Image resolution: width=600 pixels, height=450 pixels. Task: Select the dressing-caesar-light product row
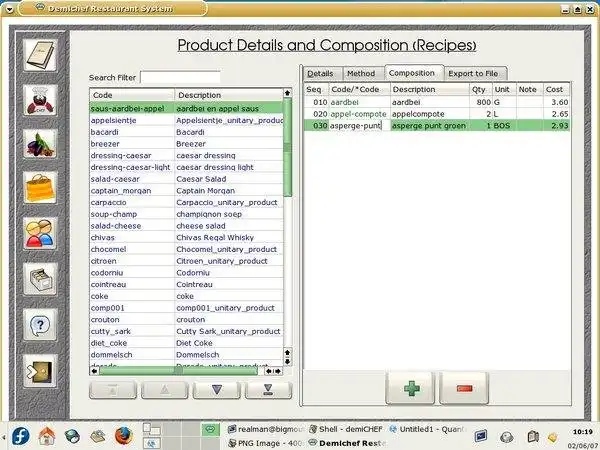187,167
